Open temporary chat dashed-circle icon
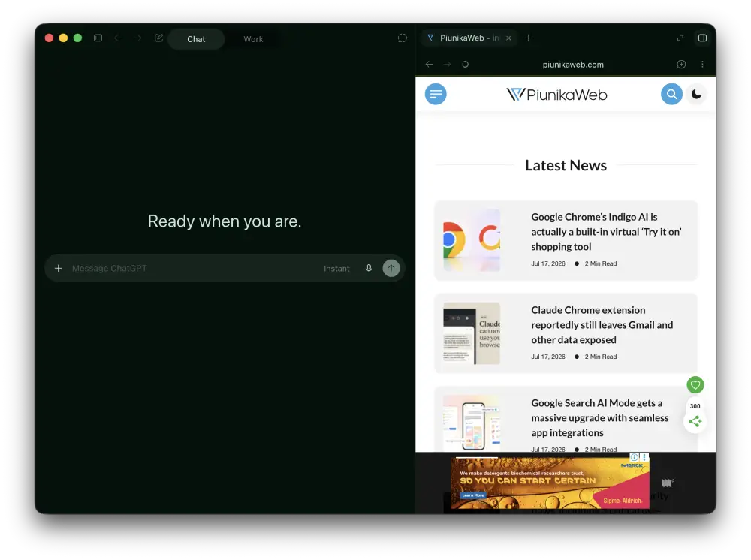751x560 pixels. (x=403, y=38)
